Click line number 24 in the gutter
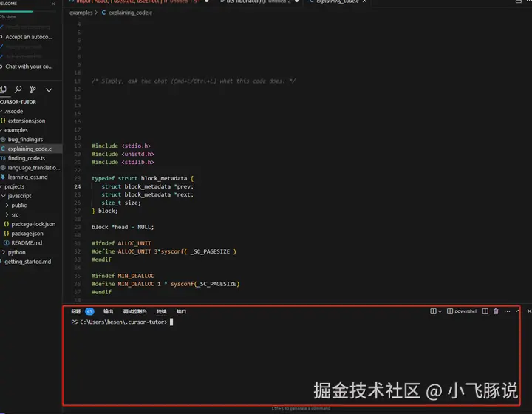Image resolution: width=532 pixels, height=414 pixels. point(78,186)
